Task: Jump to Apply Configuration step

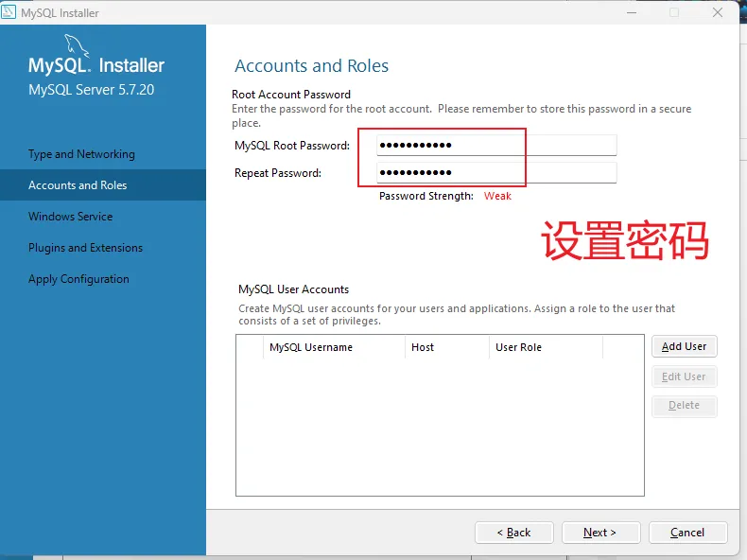Action: point(78,279)
